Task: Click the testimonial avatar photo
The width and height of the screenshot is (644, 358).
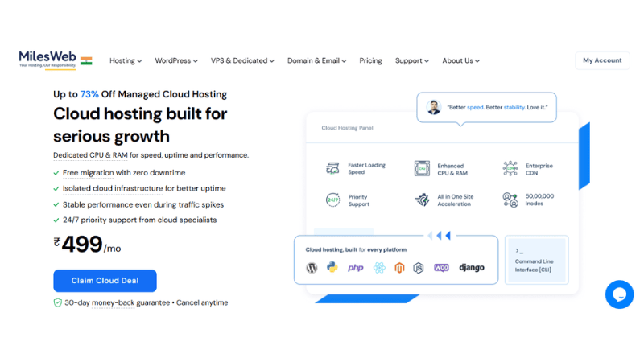Action: [x=433, y=107]
